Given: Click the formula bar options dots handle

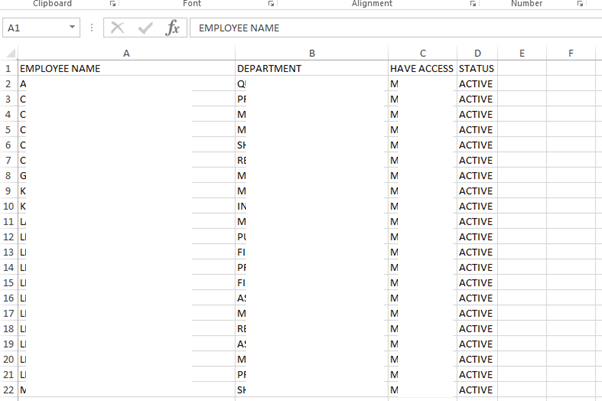Looking at the screenshot, I should click(92, 28).
